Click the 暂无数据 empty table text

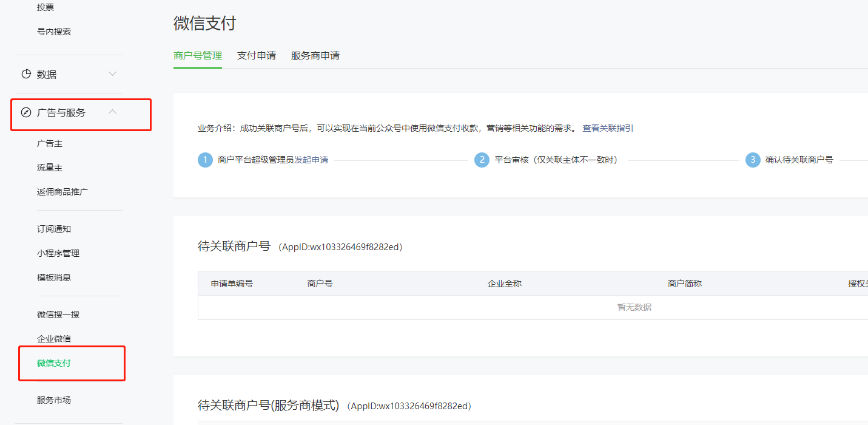pos(634,307)
